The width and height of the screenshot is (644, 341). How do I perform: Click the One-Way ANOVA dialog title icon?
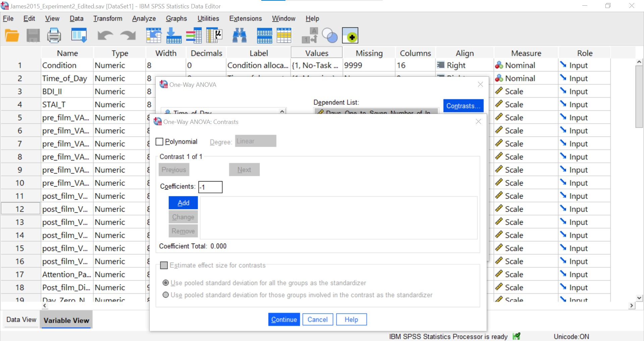pyautogui.click(x=163, y=84)
